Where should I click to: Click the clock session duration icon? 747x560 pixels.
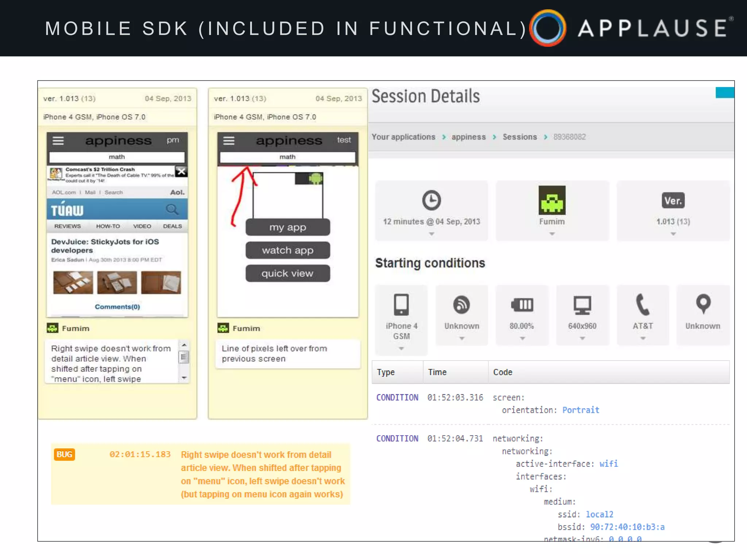point(431,200)
